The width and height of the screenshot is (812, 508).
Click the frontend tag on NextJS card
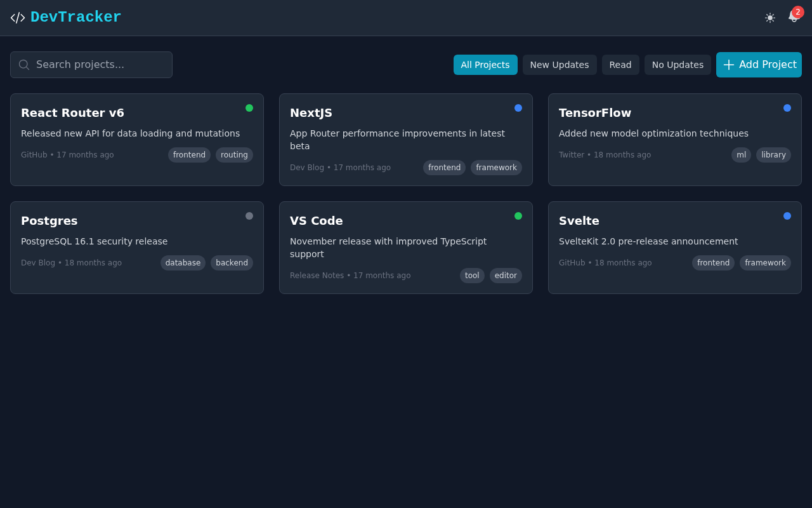pyautogui.click(x=444, y=168)
